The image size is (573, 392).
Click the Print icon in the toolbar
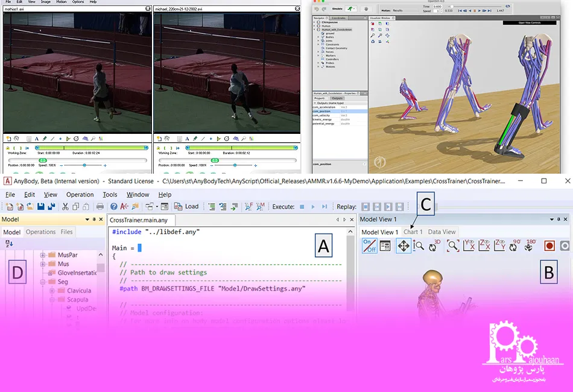(100, 206)
